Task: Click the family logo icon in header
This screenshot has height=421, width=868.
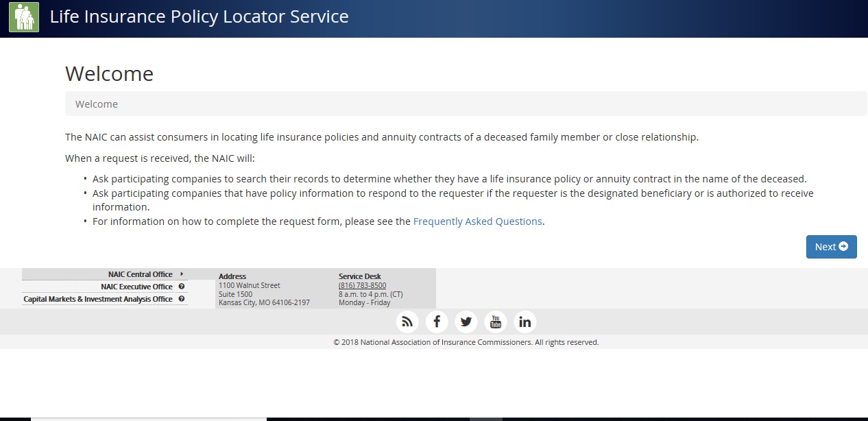Action: click(x=24, y=17)
